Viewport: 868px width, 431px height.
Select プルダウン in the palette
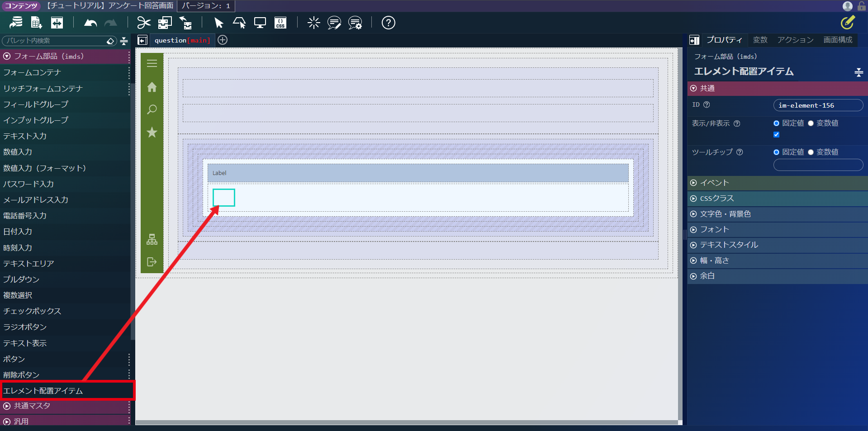click(x=65, y=279)
